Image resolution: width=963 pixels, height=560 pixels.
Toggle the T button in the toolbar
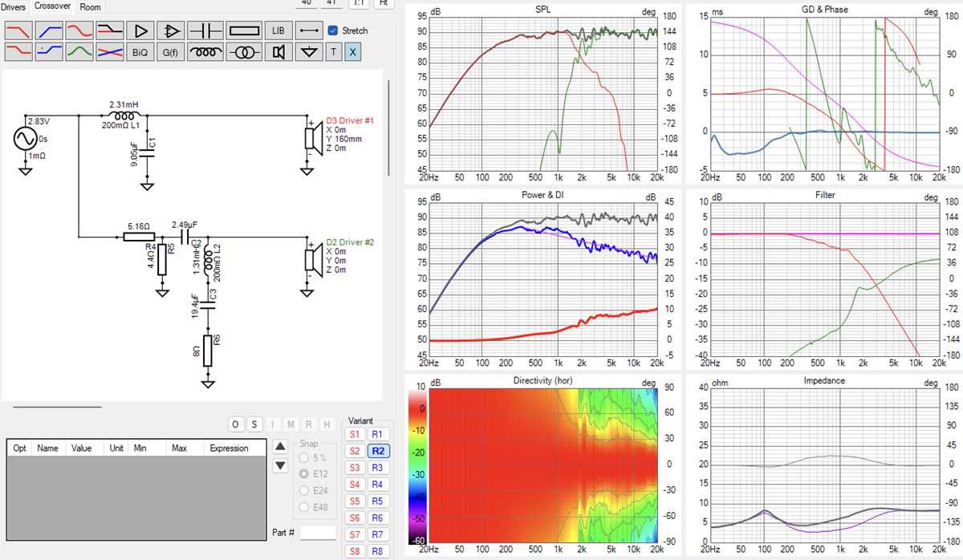333,52
